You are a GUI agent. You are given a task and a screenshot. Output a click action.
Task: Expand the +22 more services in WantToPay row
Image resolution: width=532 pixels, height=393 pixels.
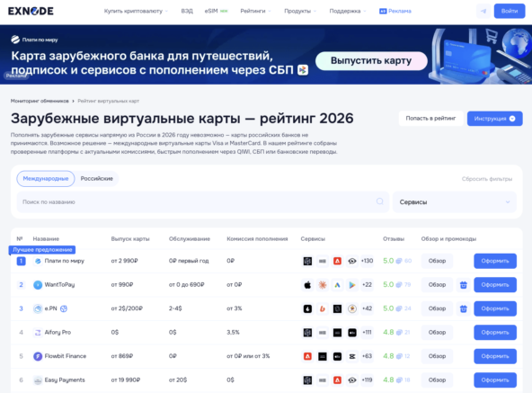click(367, 285)
